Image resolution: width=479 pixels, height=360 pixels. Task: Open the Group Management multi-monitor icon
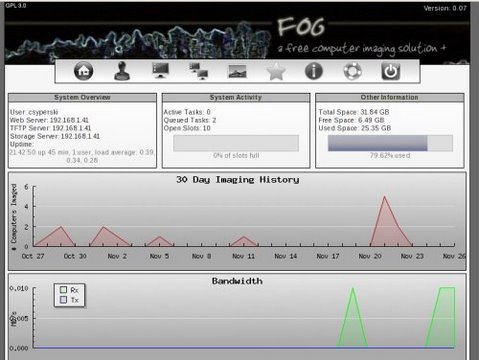point(199,71)
